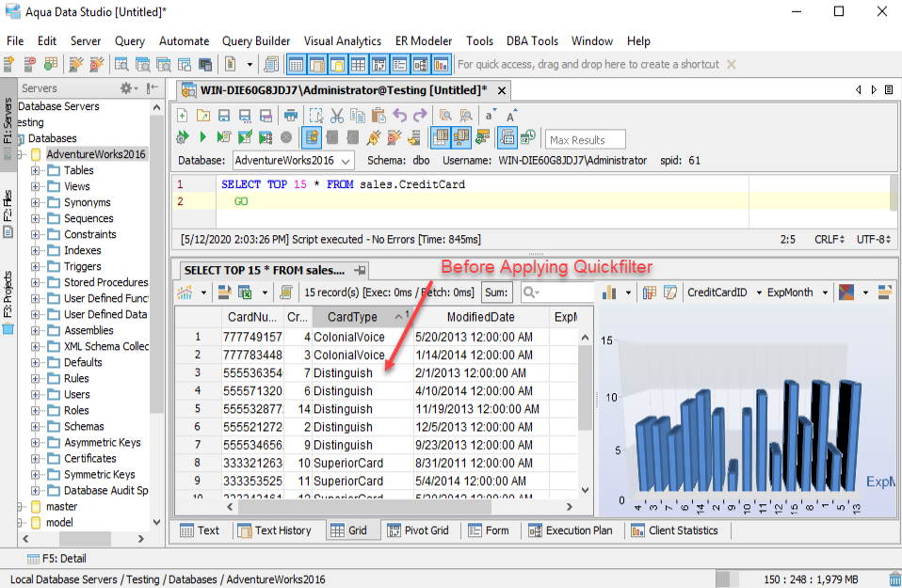Open the Query Builder menu
902x588 pixels.
256,40
